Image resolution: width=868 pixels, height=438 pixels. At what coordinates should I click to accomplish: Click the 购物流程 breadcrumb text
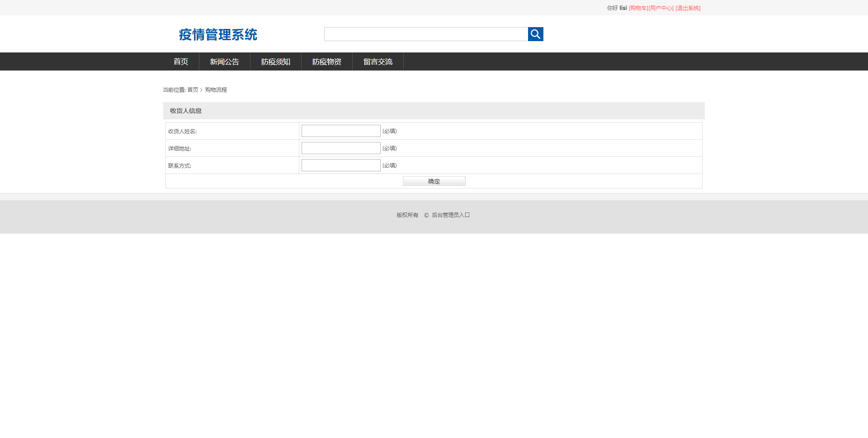pos(216,90)
